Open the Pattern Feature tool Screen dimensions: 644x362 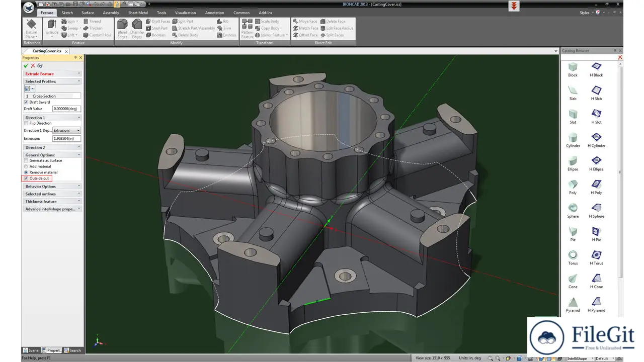click(247, 29)
